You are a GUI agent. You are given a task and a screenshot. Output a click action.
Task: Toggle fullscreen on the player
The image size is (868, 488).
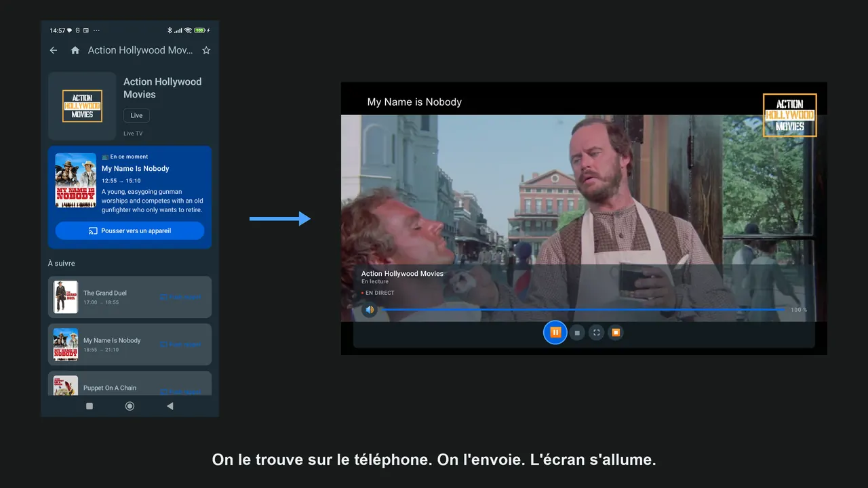(x=596, y=333)
